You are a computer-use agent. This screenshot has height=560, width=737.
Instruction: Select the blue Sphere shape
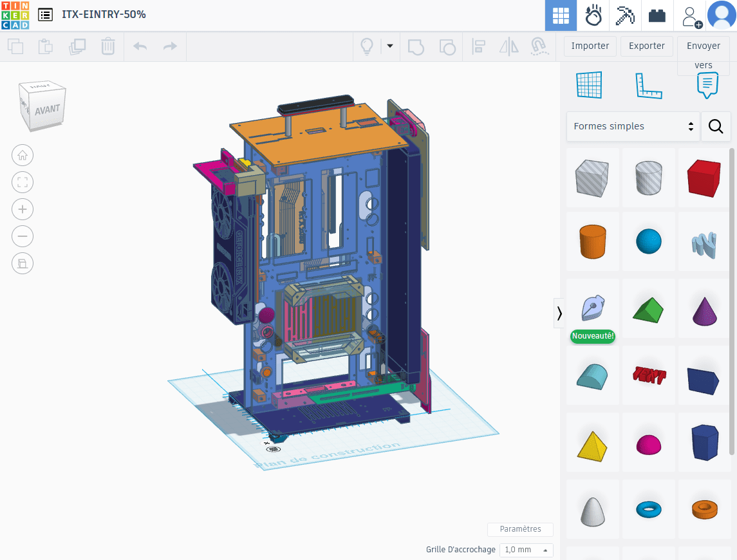[649, 241]
